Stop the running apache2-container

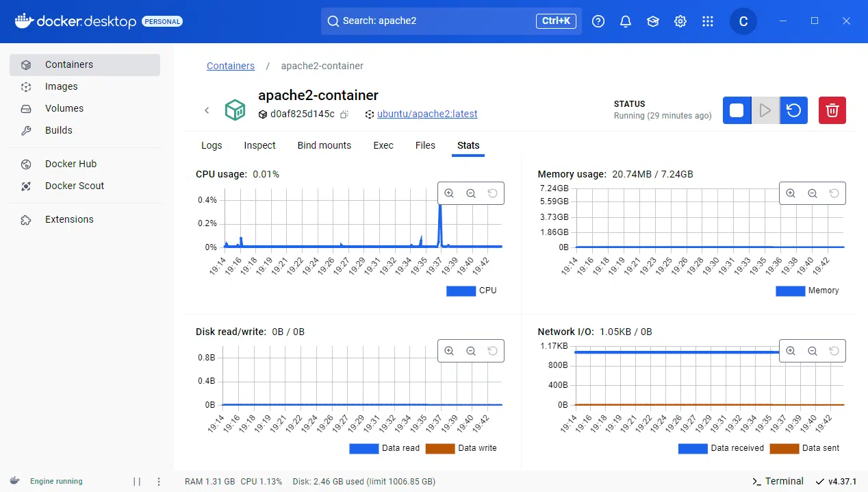pyautogui.click(x=737, y=110)
